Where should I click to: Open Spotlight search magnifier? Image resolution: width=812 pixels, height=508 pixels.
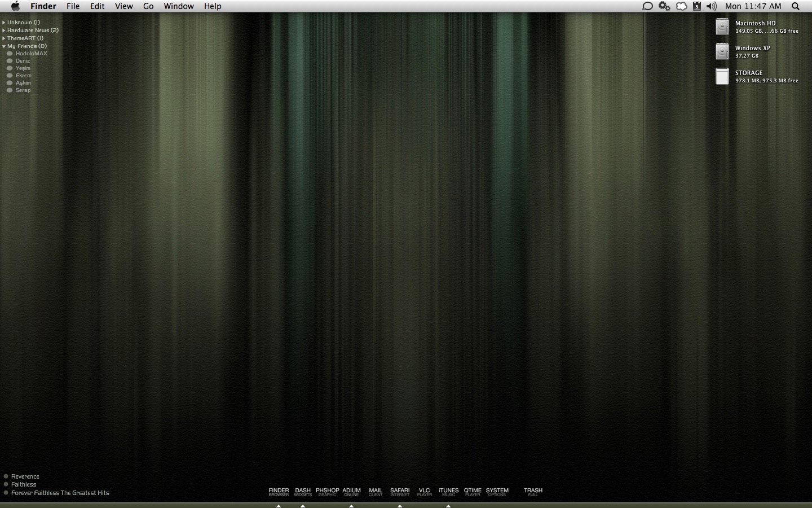click(x=796, y=6)
